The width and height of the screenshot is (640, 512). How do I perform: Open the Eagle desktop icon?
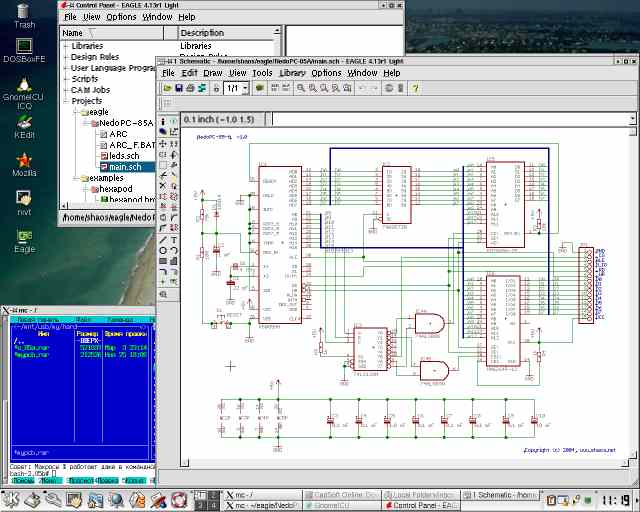click(x=24, y=241)
